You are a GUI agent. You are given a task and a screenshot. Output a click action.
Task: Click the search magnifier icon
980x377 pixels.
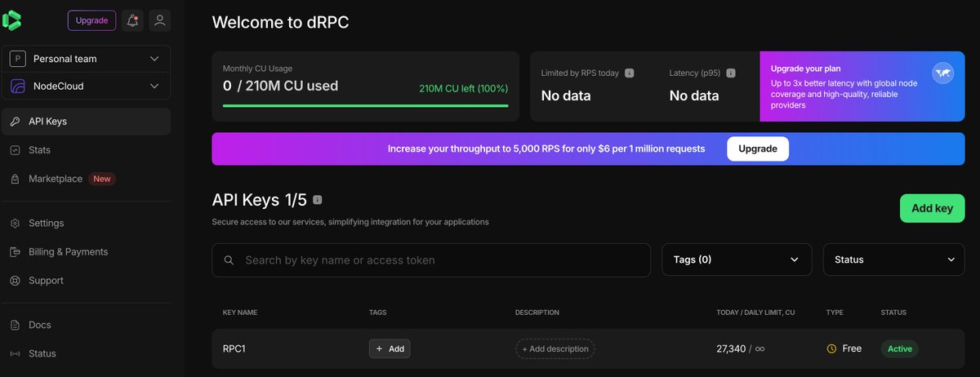tap(229, 260)
